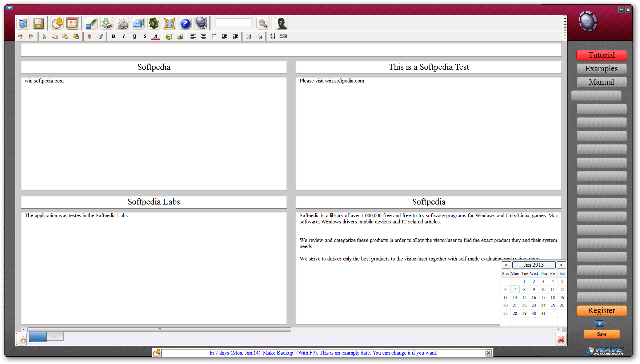Image resolution: width=640 pixels, height=364 pixels.
Task: Sort text A to Z
Action: click(273, 36)
